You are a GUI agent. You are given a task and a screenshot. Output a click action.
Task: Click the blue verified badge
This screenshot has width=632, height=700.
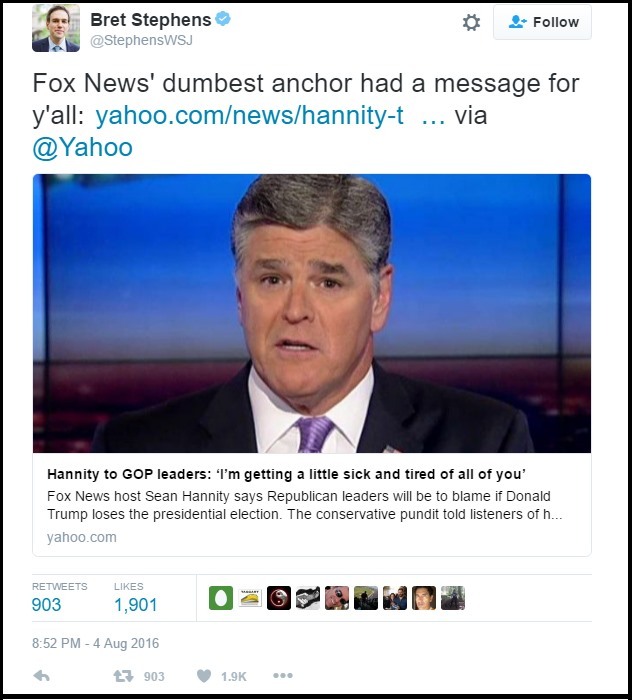pyautogui.click(x=223, y=19)
